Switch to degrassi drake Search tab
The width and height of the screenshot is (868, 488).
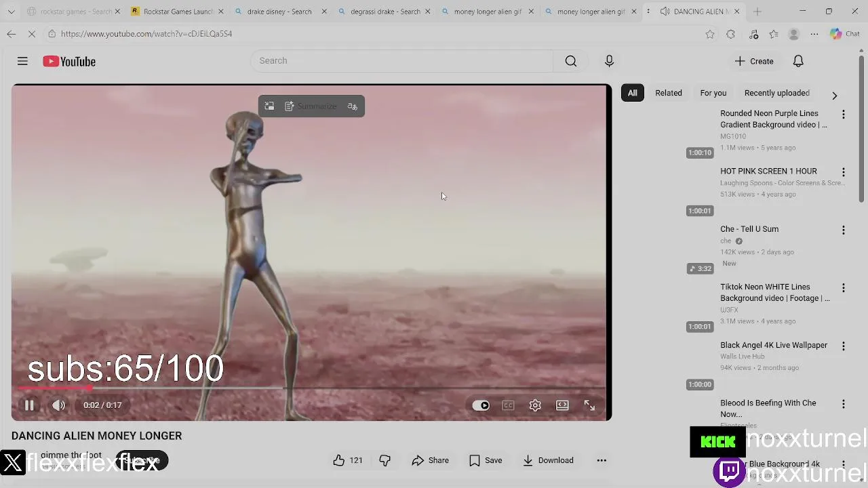(384, 12)
